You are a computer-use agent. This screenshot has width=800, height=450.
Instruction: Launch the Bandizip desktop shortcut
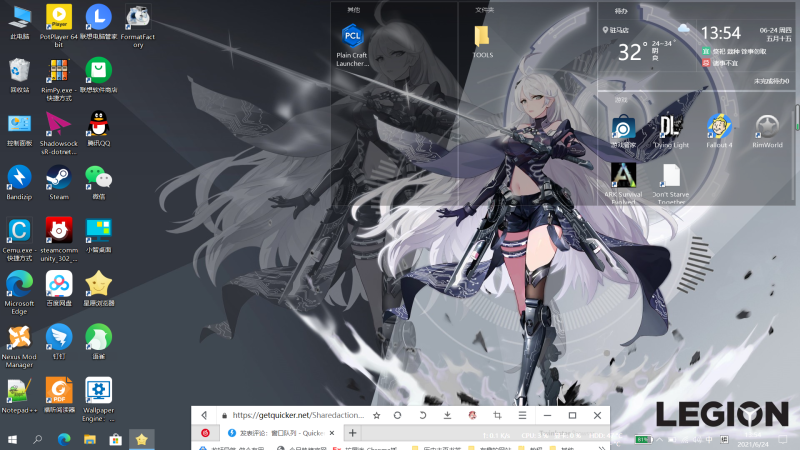(x=19, y=183)
